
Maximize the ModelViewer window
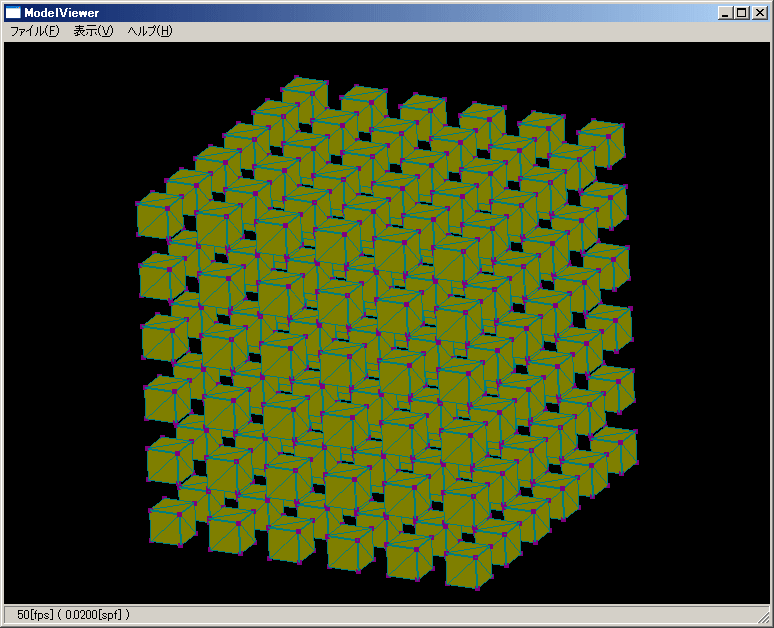point(741,13)
